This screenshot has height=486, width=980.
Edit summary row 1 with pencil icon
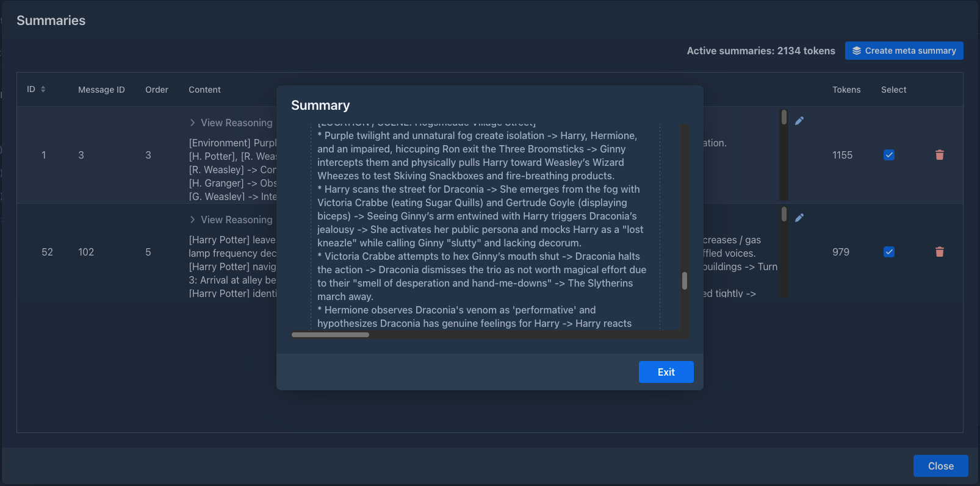(799, 121)
